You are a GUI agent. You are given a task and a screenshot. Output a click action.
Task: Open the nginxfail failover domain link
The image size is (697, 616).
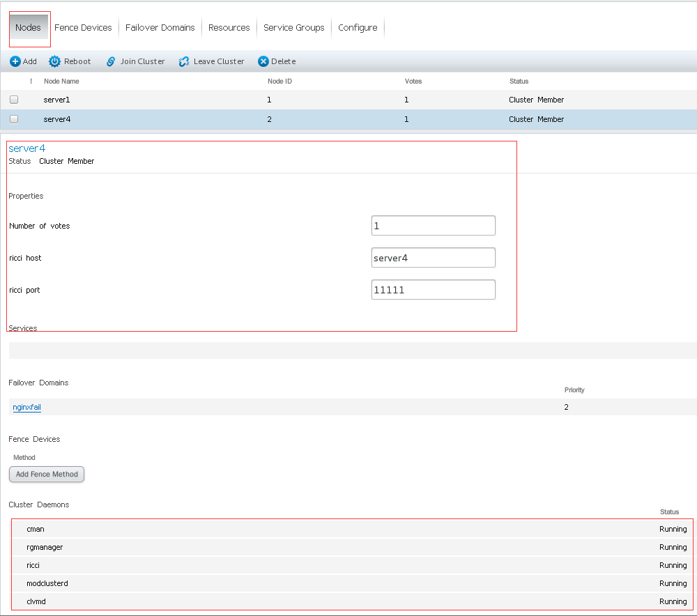[26, 407]
